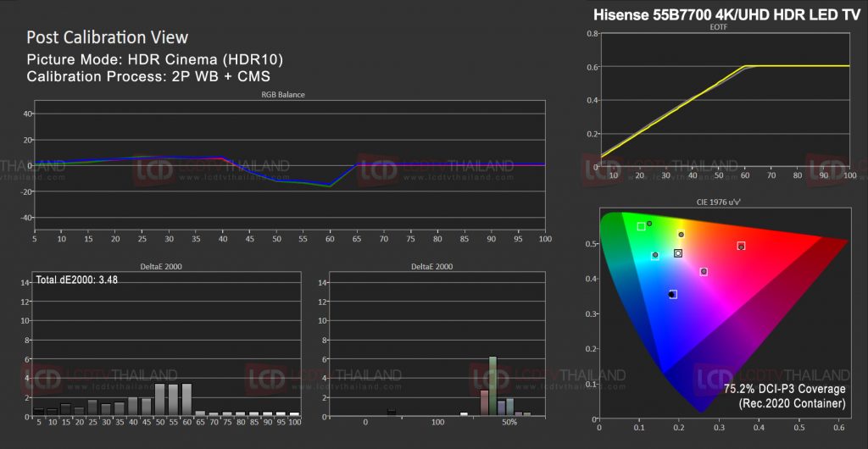
Task: Click the red bar in color DeltaE chart
Action: [484, 402]
